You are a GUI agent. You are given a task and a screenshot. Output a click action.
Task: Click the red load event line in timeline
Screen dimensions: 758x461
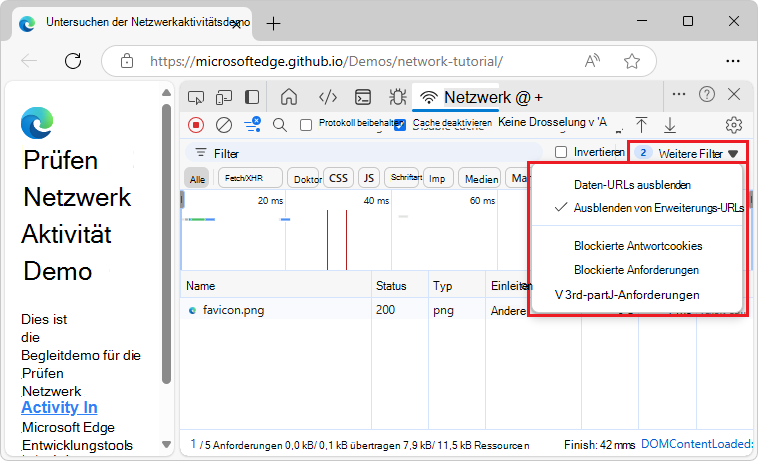pyautogui.click(x=346, y=240)
